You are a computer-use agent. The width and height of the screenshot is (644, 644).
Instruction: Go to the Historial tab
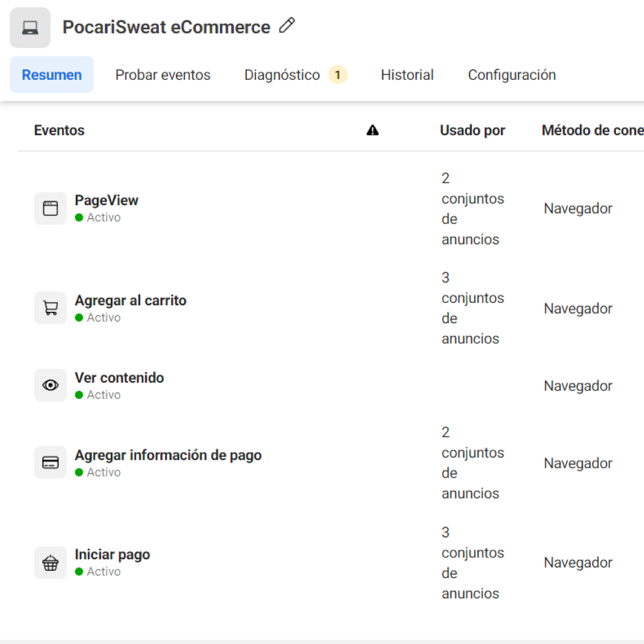tap(407, 75)
